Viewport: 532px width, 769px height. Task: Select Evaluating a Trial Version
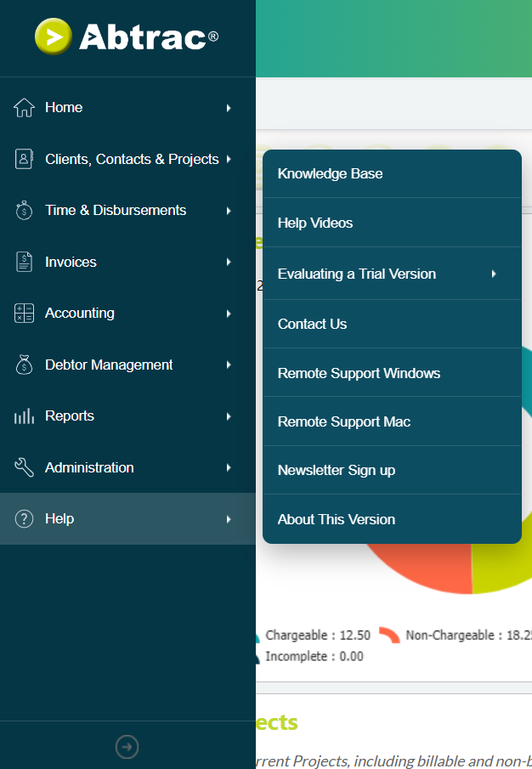point(392,274)
